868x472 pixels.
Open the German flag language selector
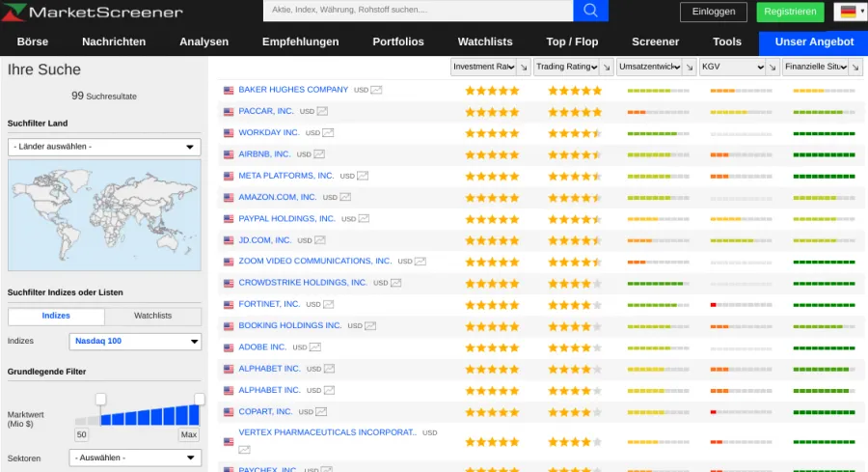coord(849,12)
